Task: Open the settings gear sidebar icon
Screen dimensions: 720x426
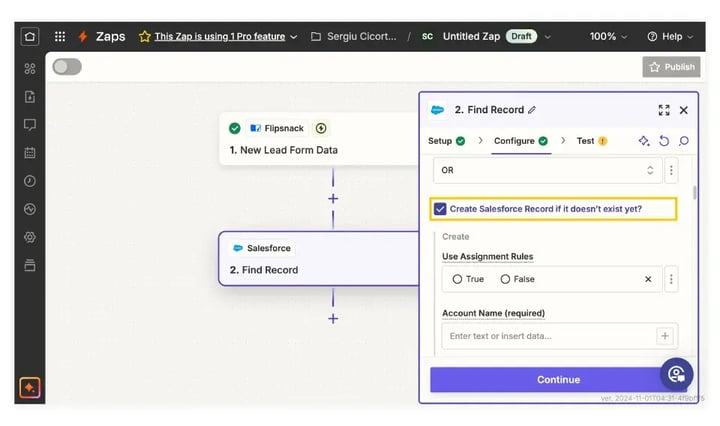Action: (30, 237)
